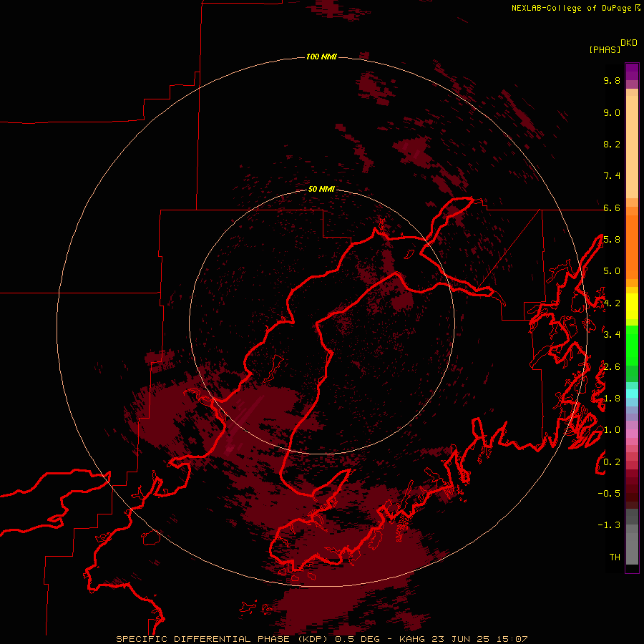Viewport: 644px width, 644px height.
Task: Select the 100 NMI range ring label
Action: 321,57
